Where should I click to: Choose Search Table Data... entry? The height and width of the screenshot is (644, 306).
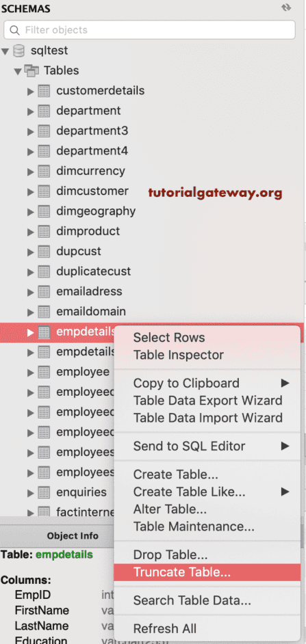pyautogui.click(x=207, y=601)
